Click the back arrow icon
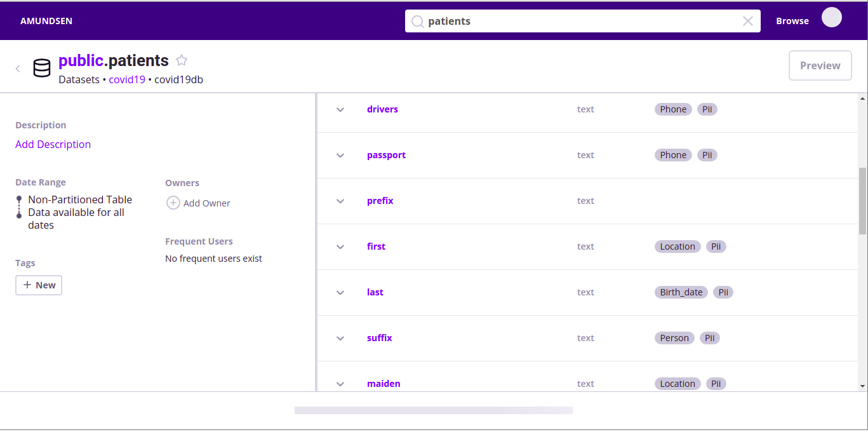The image size is (868, 432). click(18, 69)
